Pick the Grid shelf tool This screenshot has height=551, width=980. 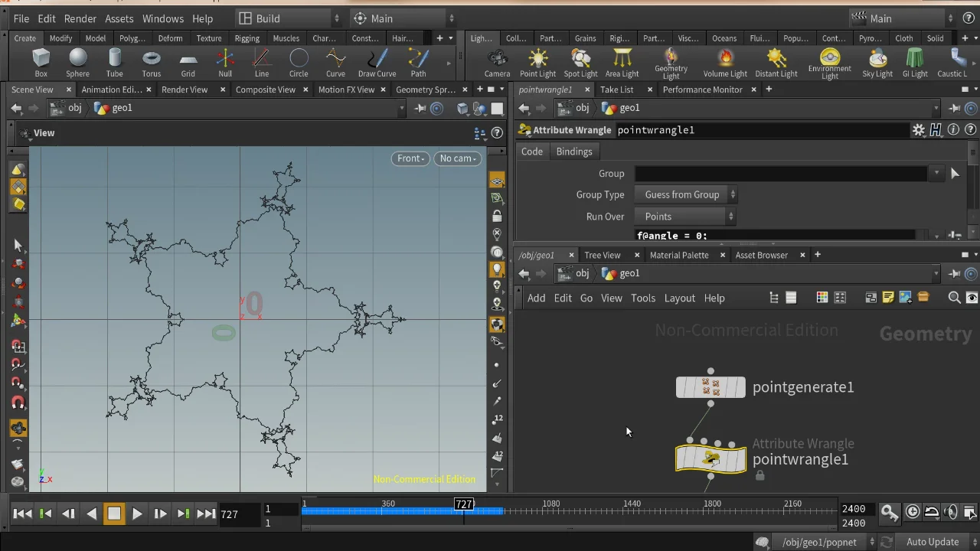pos(188,63)
